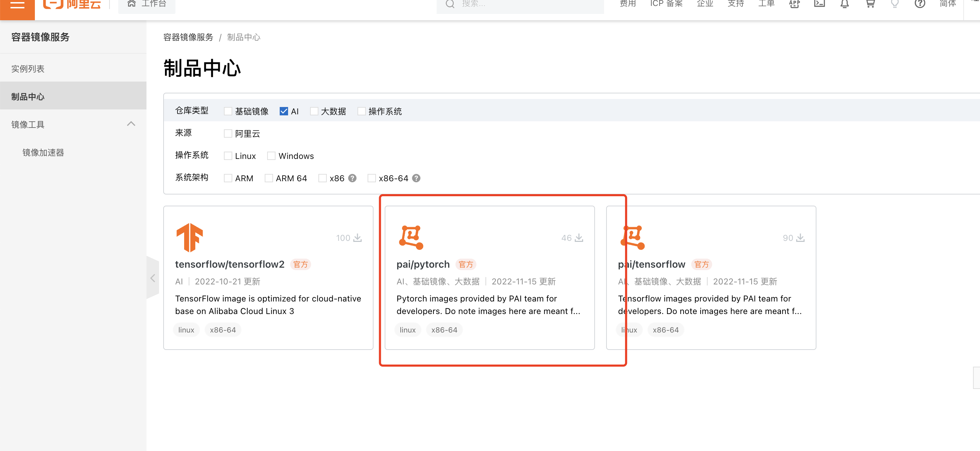Click x86-64 tag on tensorflow2 card

click(223, 330)
